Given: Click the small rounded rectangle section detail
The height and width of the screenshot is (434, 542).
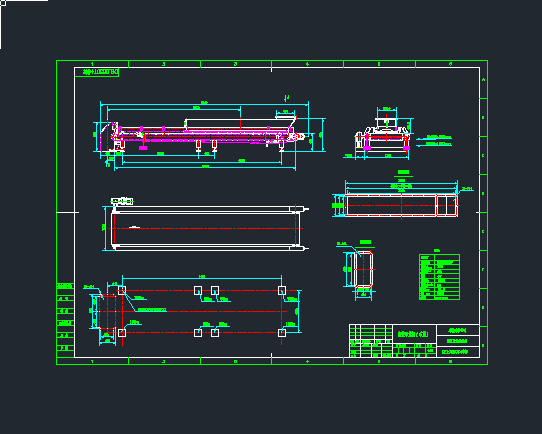Looking at the screenshot, I should (x=364, y=270).
